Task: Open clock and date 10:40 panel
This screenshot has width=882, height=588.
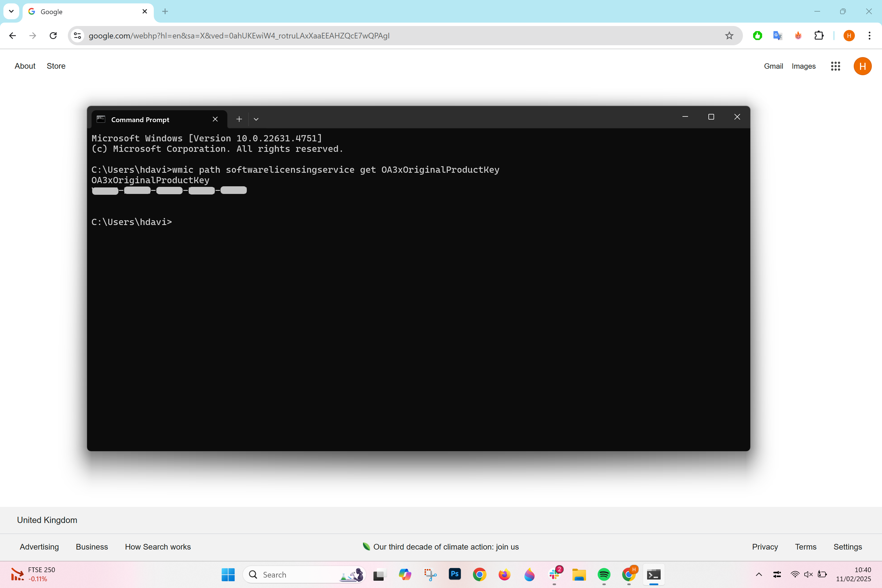Action: [853, 574]
